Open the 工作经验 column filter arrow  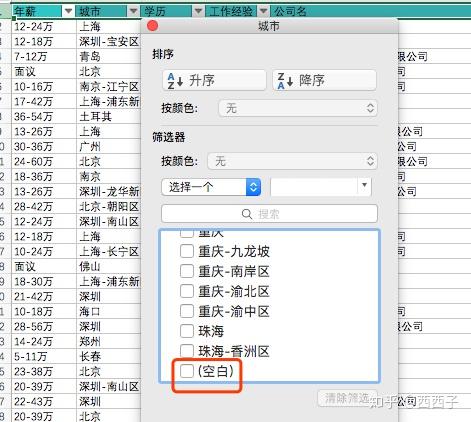point(263,11)
